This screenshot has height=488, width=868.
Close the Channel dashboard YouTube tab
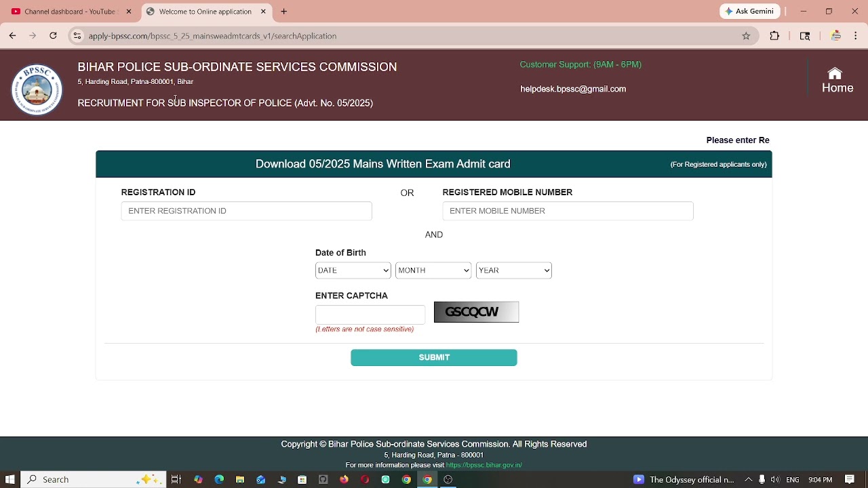[x=129, y=12]
